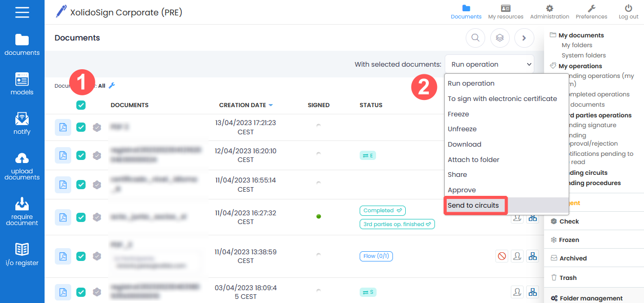Click the search magnifier icon

point(475,37)
